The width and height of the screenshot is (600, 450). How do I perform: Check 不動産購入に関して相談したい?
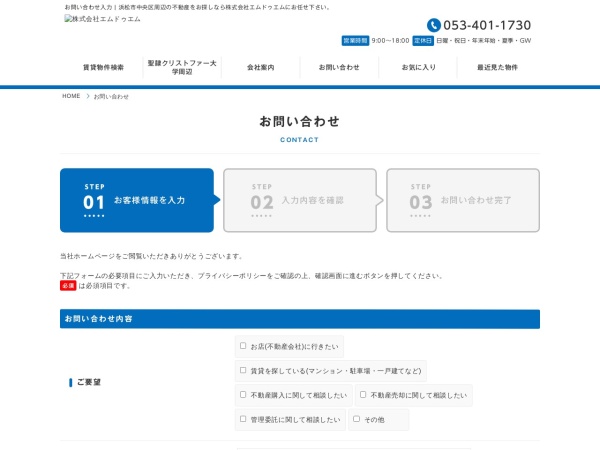[243, 395]
